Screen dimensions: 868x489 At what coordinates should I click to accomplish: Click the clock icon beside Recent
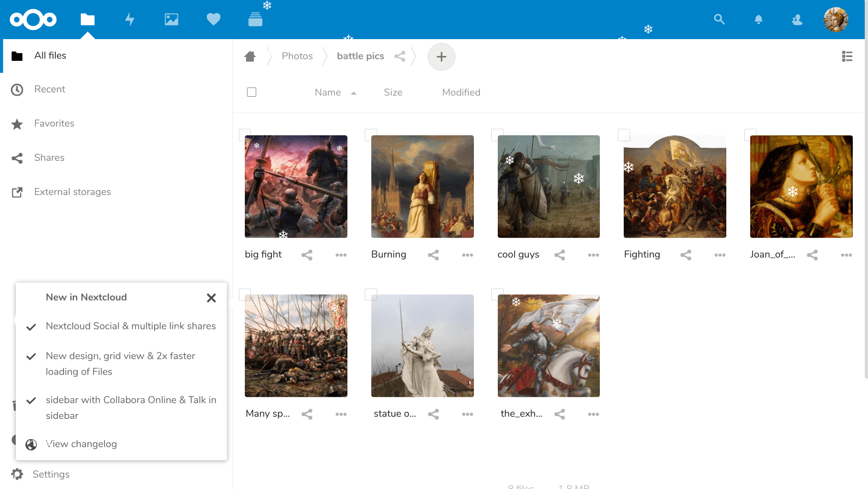(x=17, y=90)
